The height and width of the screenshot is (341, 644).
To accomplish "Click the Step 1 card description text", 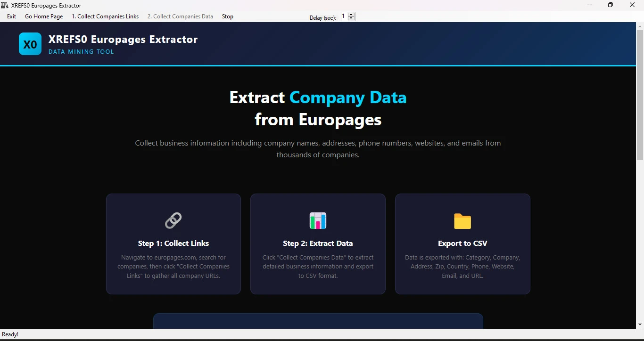I will coord(173,267).
